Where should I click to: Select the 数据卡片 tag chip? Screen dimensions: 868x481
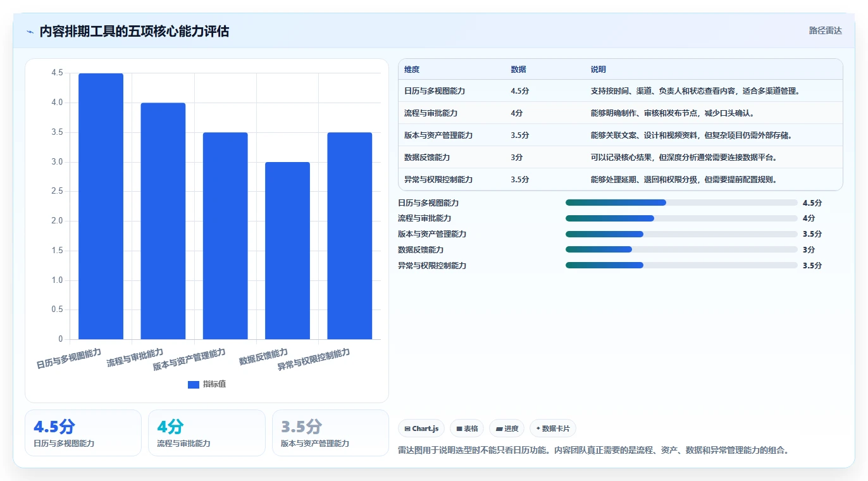coord(553,428)
